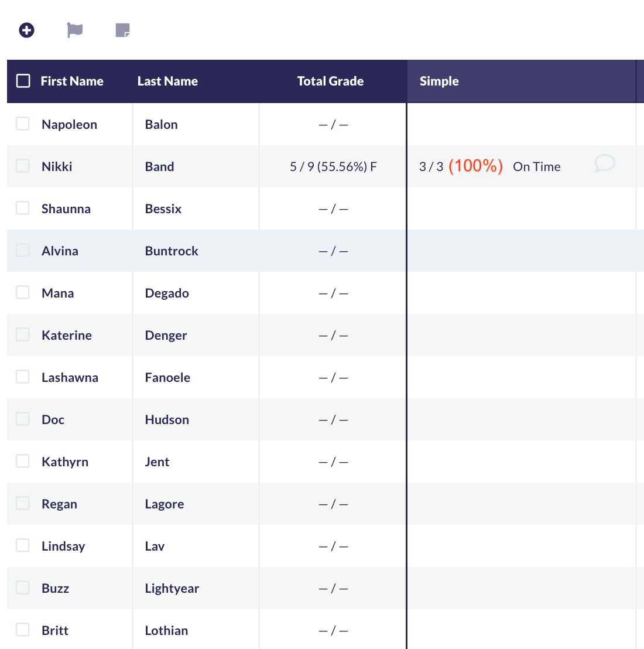Select the checkbox beside Nikki Band
The image size is (644, 649).
pyautogui.click(x=23, y=166)
